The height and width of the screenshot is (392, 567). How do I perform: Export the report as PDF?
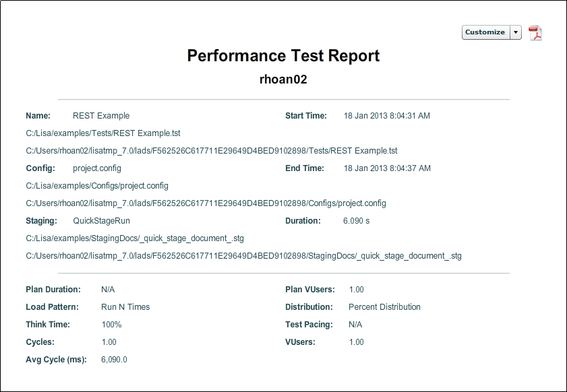[535, 32]
